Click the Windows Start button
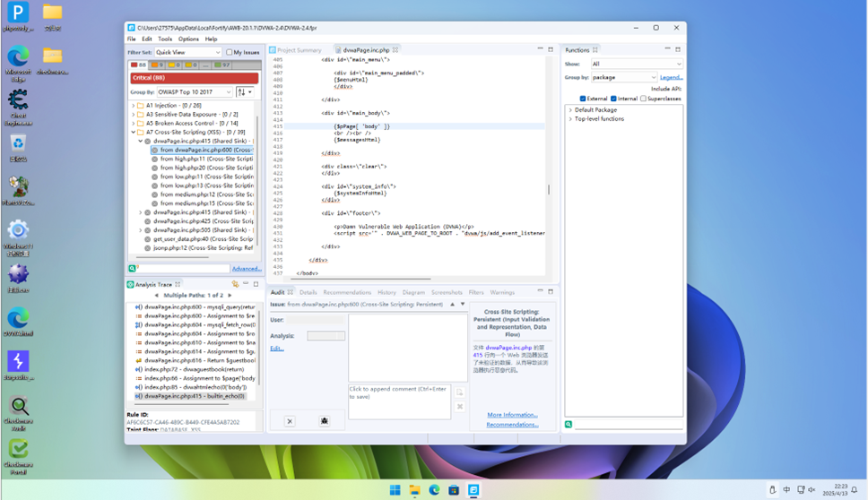 tap(395, 490)
